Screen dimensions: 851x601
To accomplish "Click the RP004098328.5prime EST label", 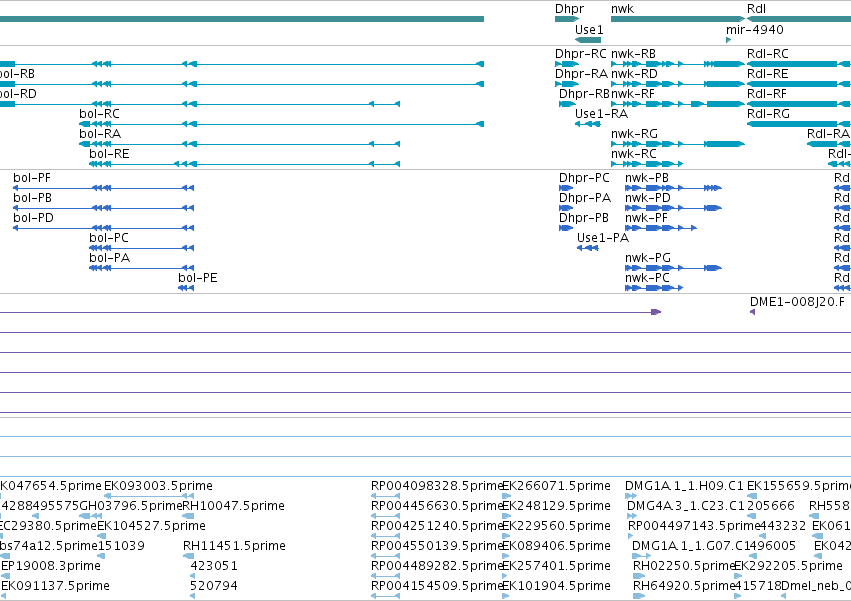I will click(x=436, y=485).
